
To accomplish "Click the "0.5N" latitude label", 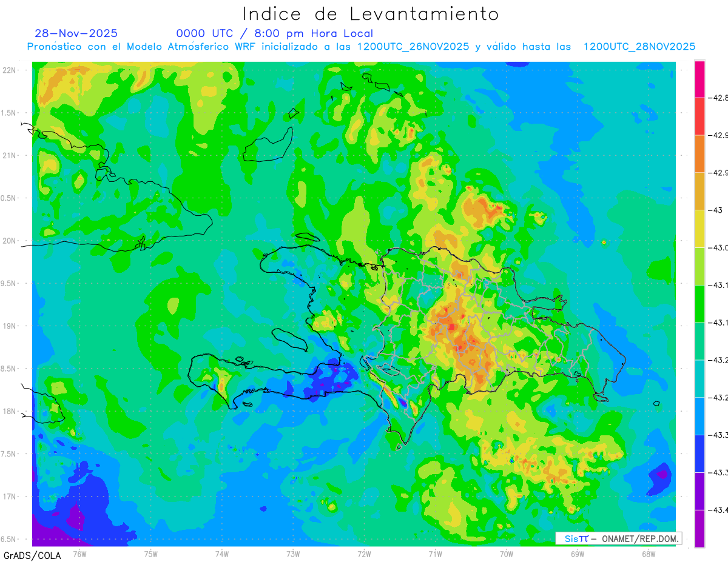I will point(9,198).
